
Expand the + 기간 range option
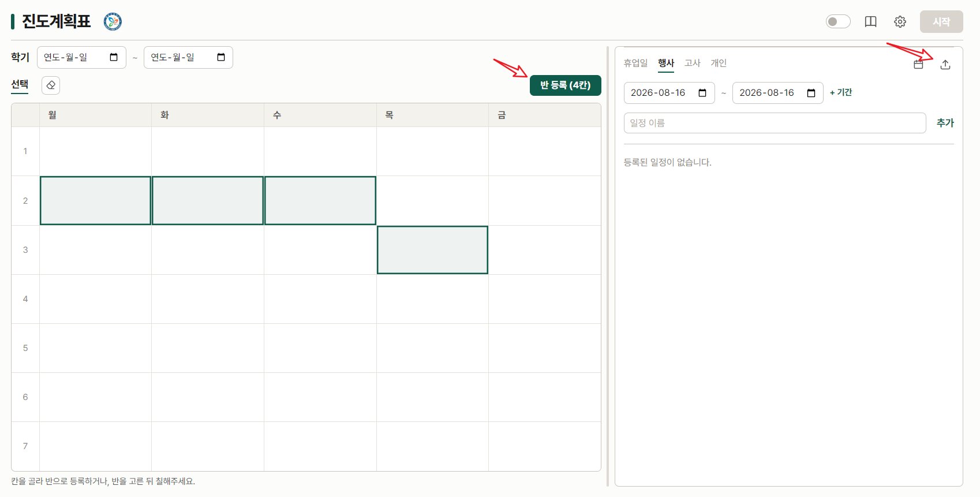coord(841,92)
